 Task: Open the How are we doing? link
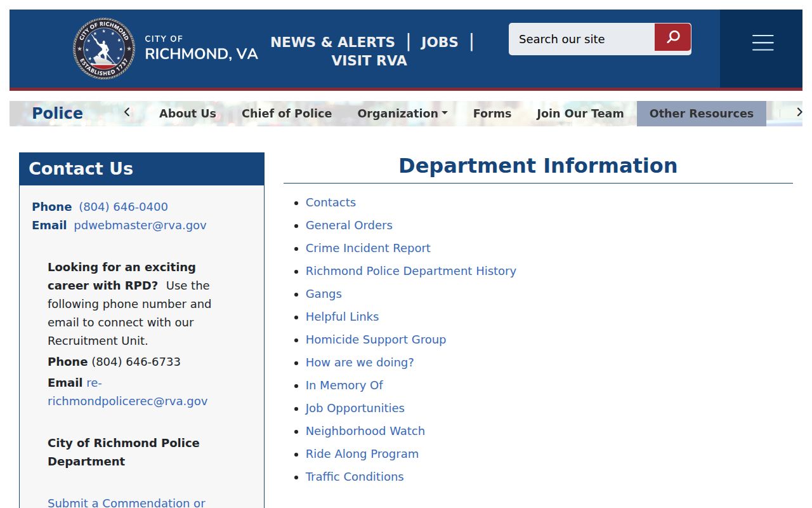(360, 363)
